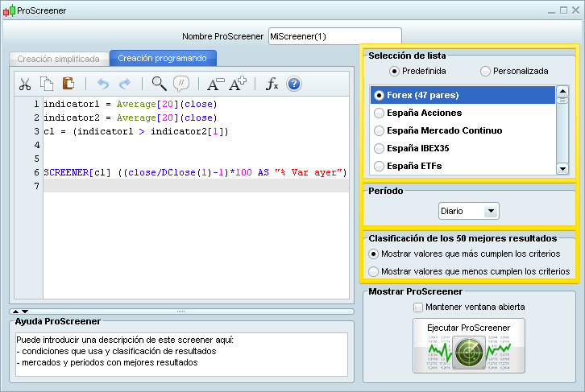Image resolution: width=585 pixels, height=392 pixels.
Task: Select the Personalizada list option
Action: pos(485,71)
